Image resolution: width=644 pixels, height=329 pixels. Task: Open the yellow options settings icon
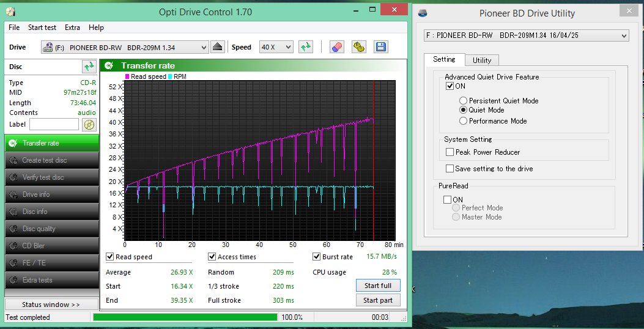(359, 47)
